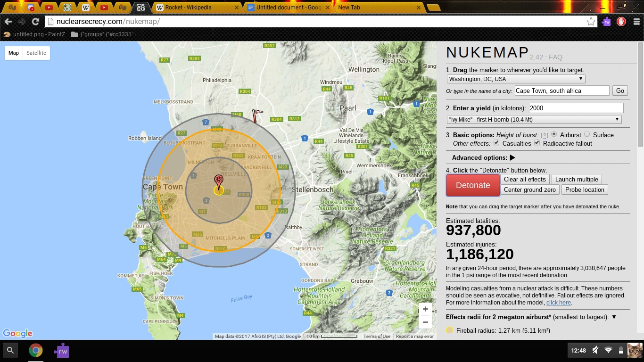Viewport: 644px width, 362px height.
Task: Click the muted volume icon in the system tray
Action: coord(595,350)
